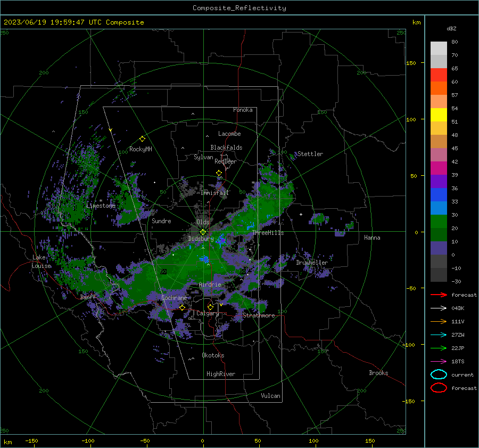
Task: Click the magenta 18TS arrow legend icon
Action: tap(439, 362)
